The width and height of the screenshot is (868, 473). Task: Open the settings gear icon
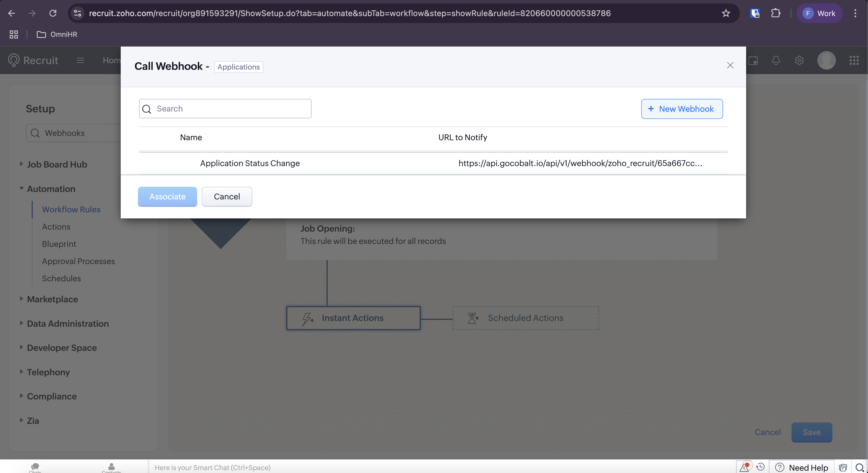click(x=799, y=60)
